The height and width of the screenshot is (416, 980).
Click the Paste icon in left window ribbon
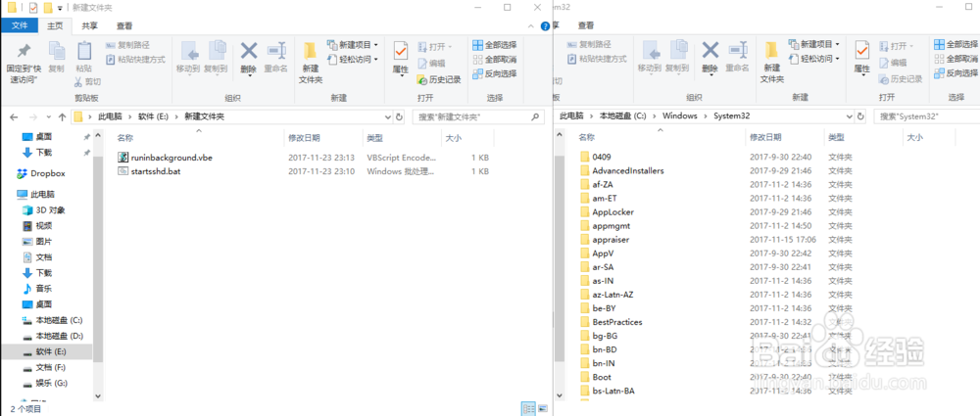click(83, 57)
